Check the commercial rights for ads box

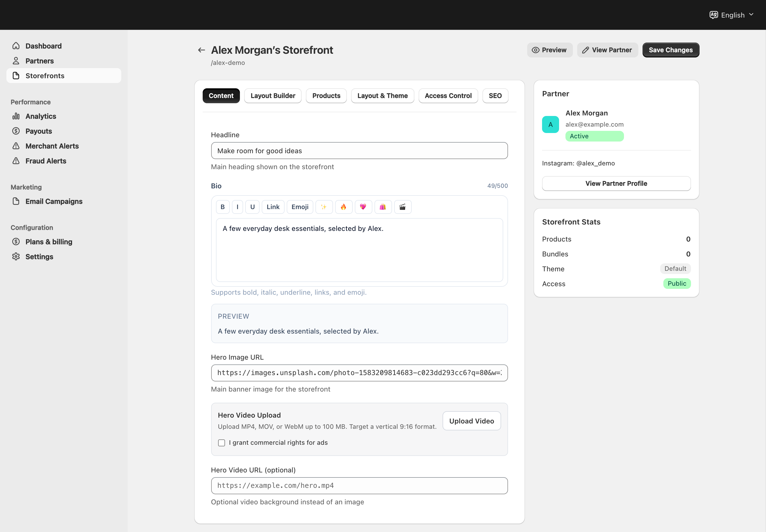pos(221,443)
